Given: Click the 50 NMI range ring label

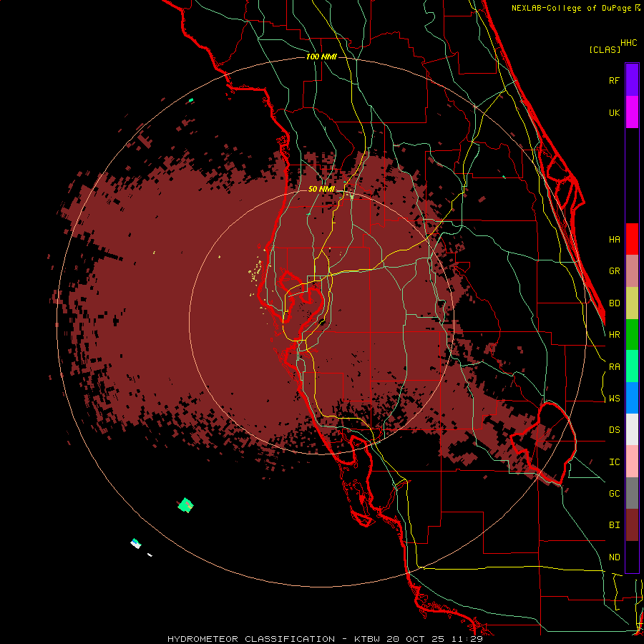Looking at the screenshot, I should pyautogui.click(x=321, y=189).
